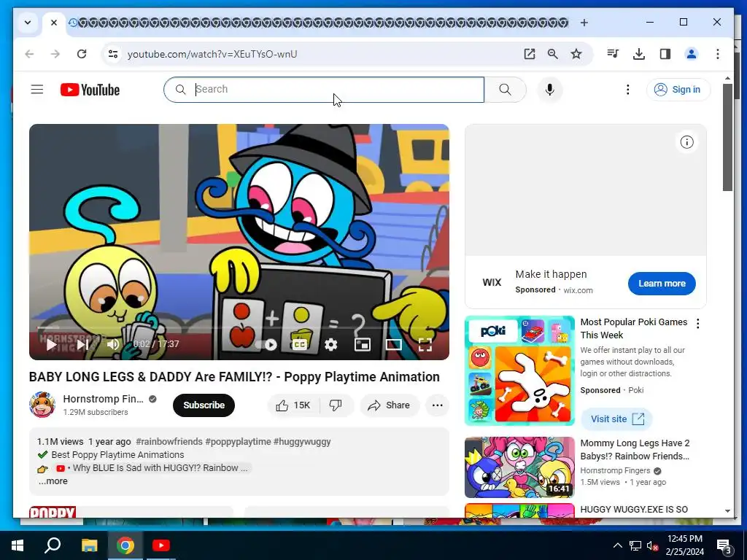Open a new tab
The width and height of the screenshot is (747, 560).
(x=584, y=23)
